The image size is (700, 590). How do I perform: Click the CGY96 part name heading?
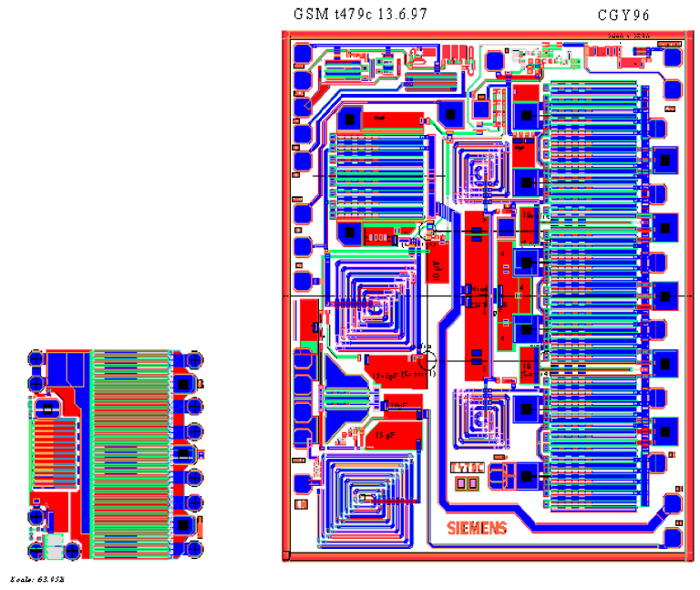pyautogui.click(x=623, y=16)
